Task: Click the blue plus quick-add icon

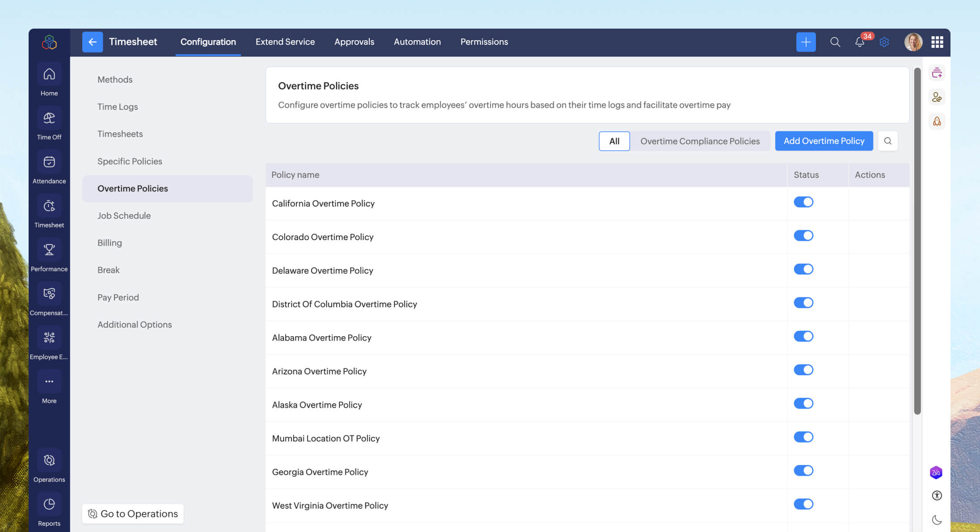Action: [x=806, y=42]
